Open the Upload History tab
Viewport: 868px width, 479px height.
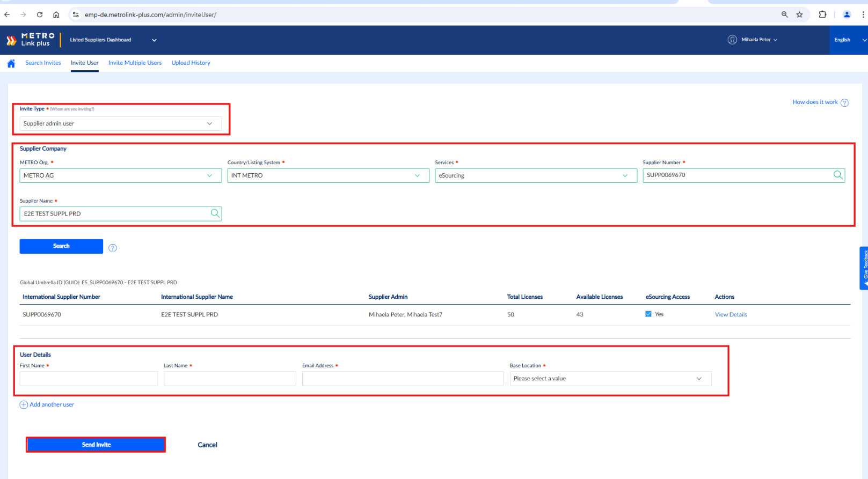pos(191,63)
